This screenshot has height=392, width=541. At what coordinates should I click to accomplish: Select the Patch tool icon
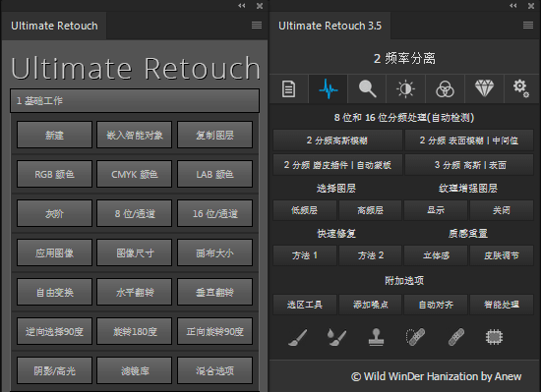(494, 337)
